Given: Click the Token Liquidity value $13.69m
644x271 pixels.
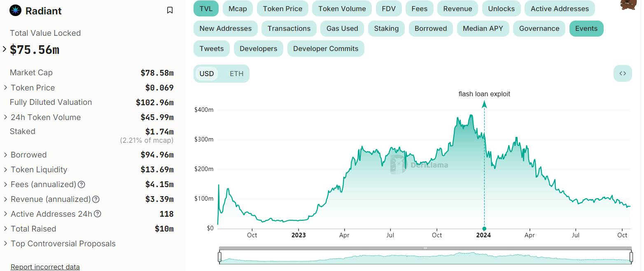Looking at the screenshot, I should 157,170.
